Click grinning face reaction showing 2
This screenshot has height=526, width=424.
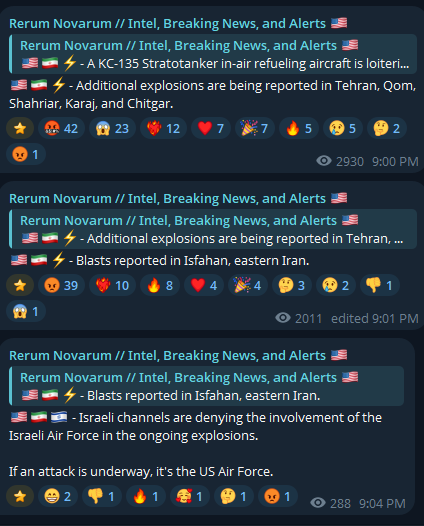click(58, 496)
